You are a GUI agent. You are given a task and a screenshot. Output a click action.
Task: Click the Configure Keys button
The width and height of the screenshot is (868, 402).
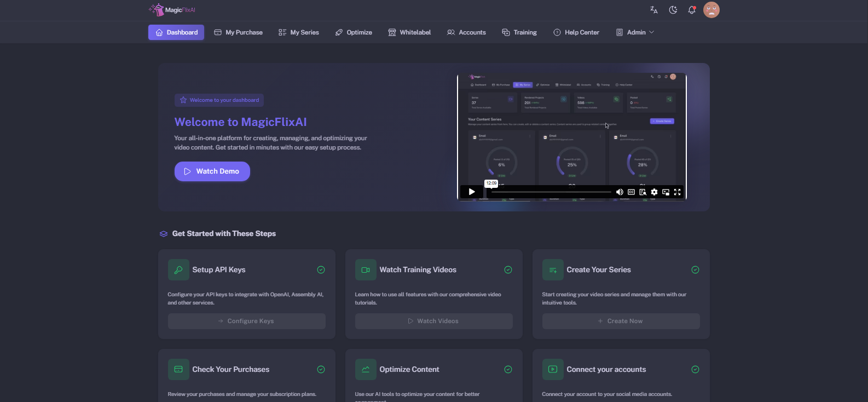click(x=247, y=321)
